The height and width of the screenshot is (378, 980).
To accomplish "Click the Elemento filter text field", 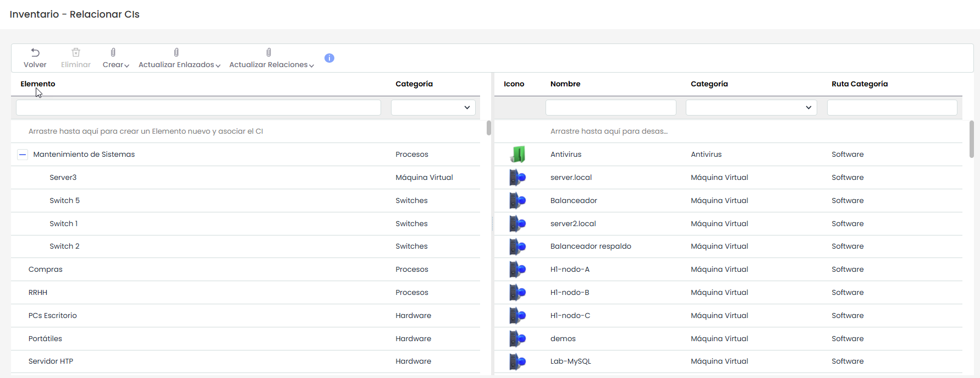I will pos(199,108).
